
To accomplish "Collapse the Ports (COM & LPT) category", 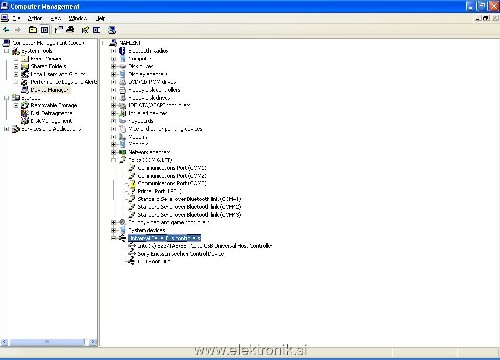I will pos(113,160).
